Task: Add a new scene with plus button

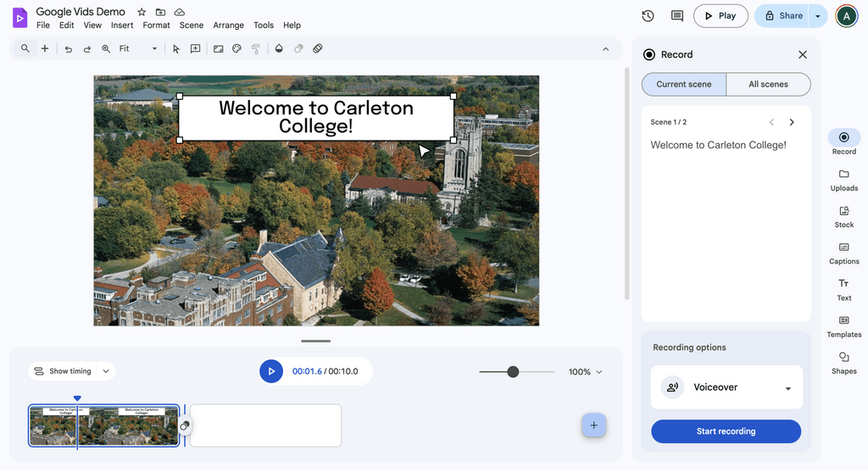Action: 593,425
